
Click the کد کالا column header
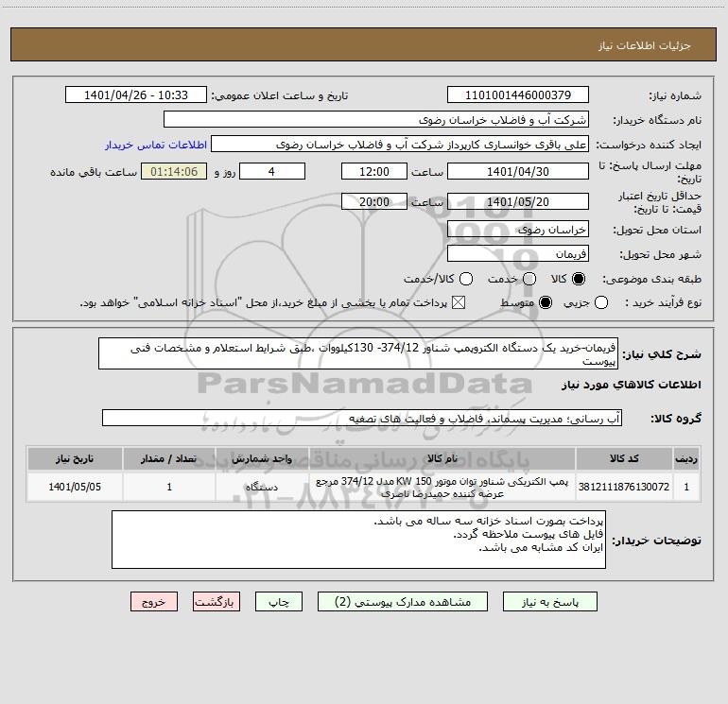[624, 458]
